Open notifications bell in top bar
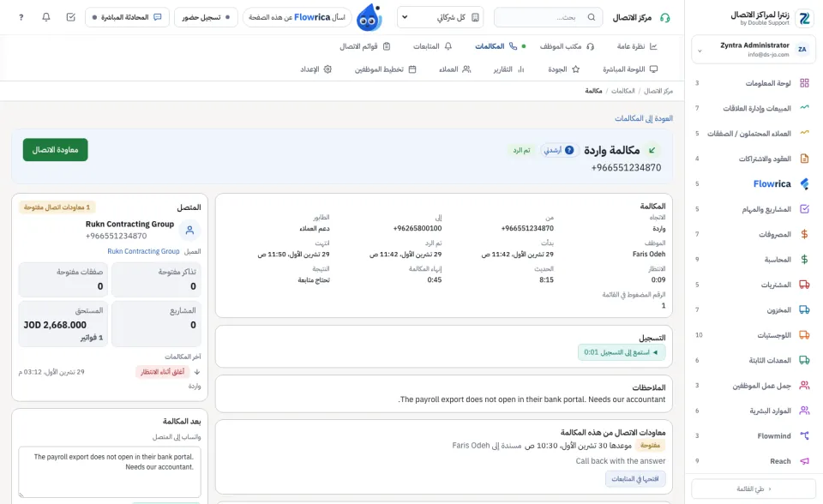This screenshot has height=504, width=823. click(x=46, y=17)
